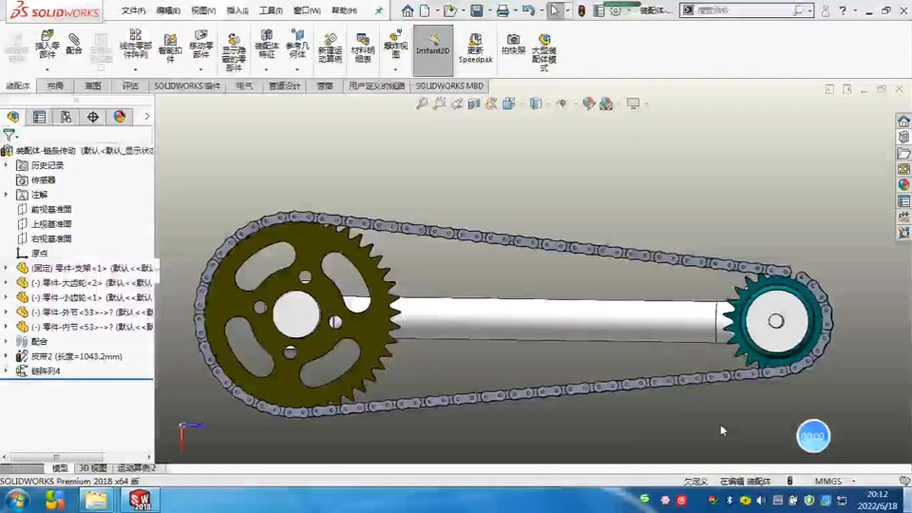Image resolution: width=912 pixels, height=513 pixels.
Task: Switch to SOLIDWORKS MBD ribbon tab
Action: 450,86
